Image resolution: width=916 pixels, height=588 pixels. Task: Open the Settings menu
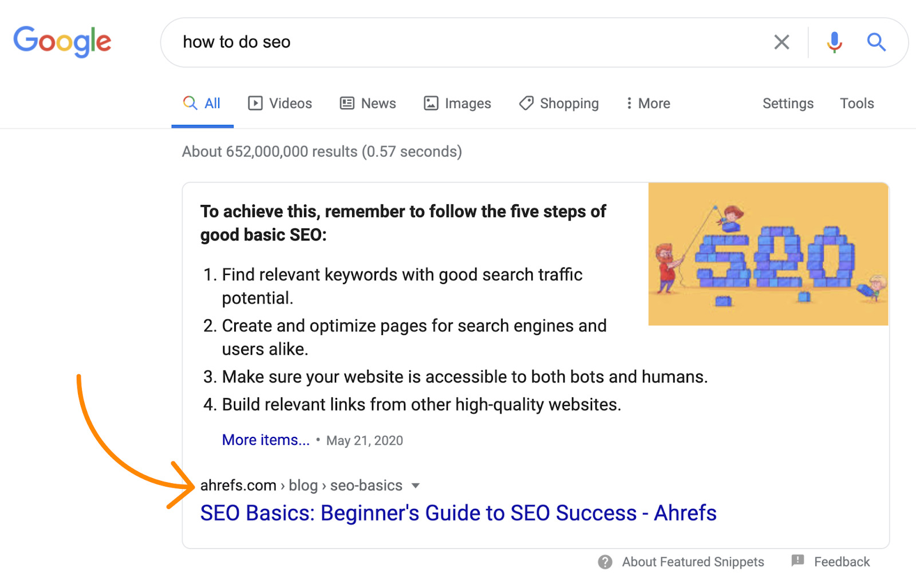[x=788, y=103]
